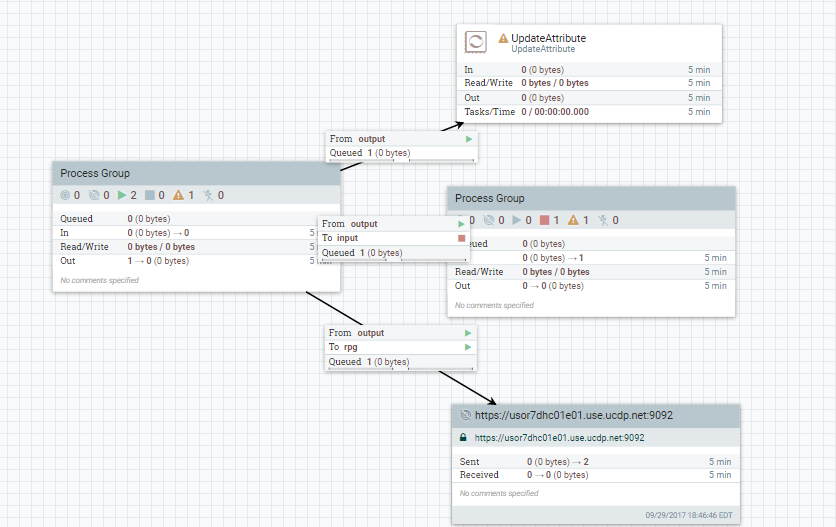Click the transmission-disabled icon in remote group header

tap(465, 415)
